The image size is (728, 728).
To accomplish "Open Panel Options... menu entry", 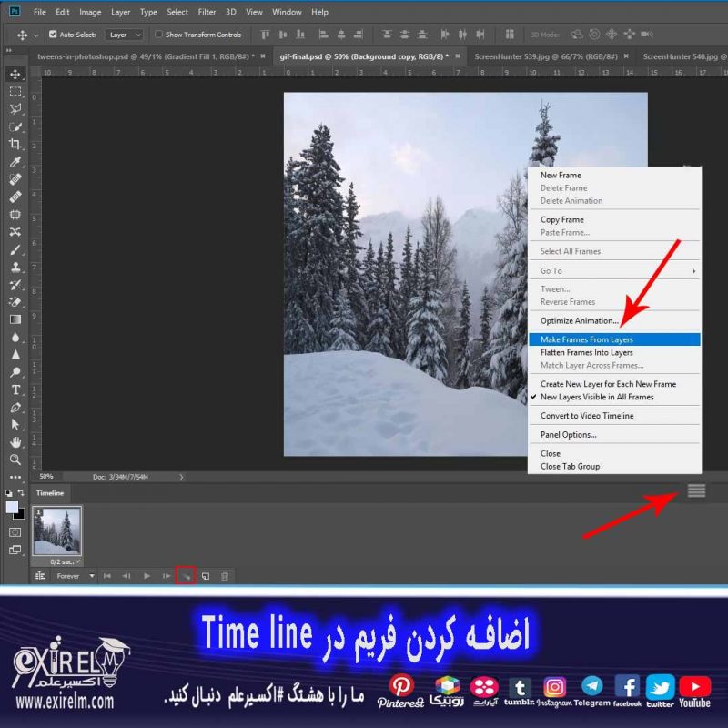I will tap(615, 435).
